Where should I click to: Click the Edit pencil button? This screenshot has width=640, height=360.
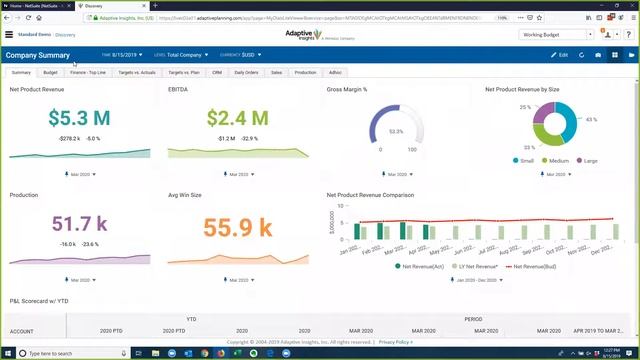(559, 55)
